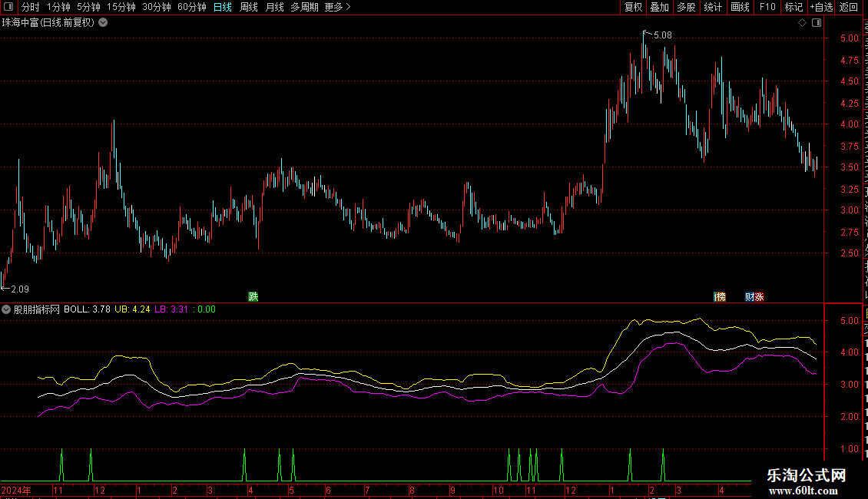This screenshot has height=499, width=868.
Task: Click month 9 on the date axis
Action: (x=453, y=491)
